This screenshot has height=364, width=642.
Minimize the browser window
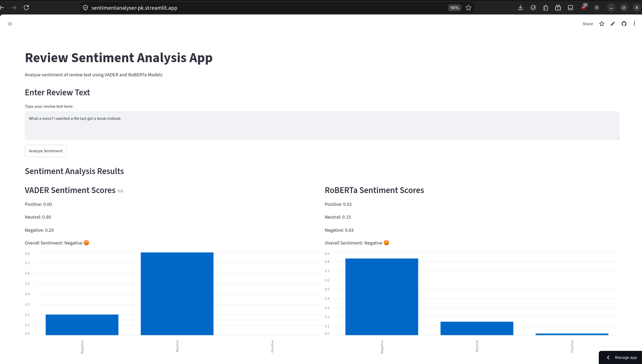tap(611, 8)
